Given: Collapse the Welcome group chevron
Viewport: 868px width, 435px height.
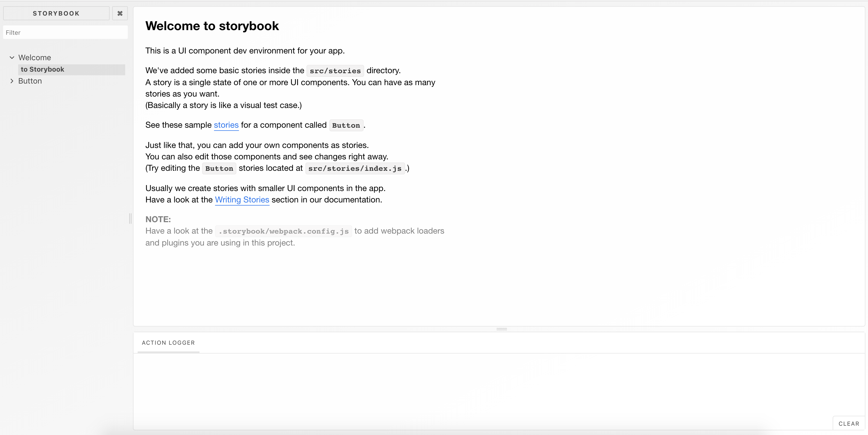Looking at the screenshot, I should [x=12, y=58].
